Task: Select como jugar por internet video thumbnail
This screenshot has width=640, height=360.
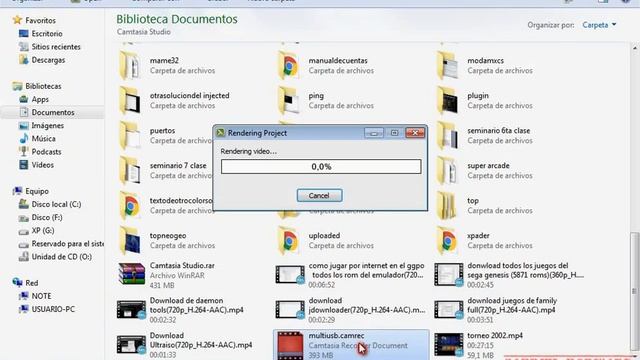Action: click(290, 274)
